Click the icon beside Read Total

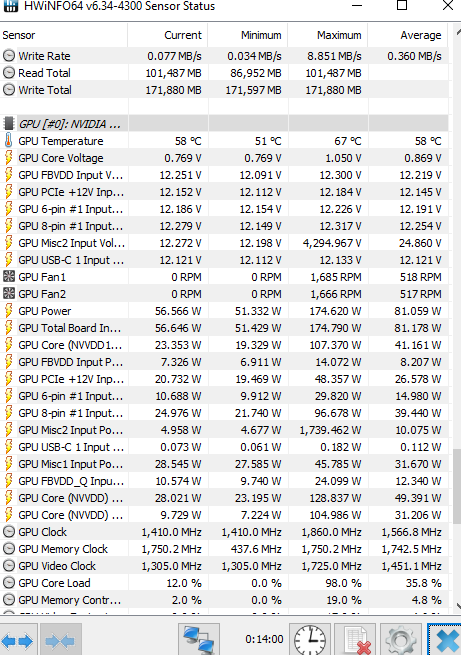9,73
